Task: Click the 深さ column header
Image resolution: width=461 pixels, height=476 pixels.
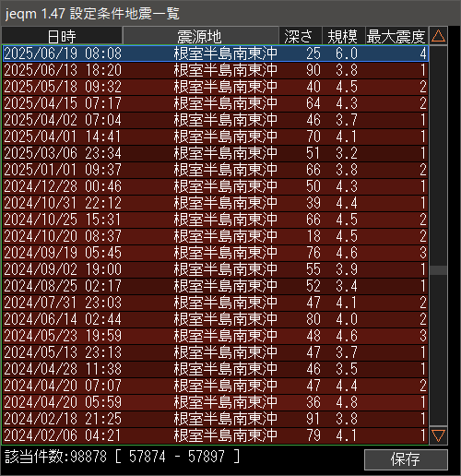Action: pyautogui.click(x=301, y=36)
